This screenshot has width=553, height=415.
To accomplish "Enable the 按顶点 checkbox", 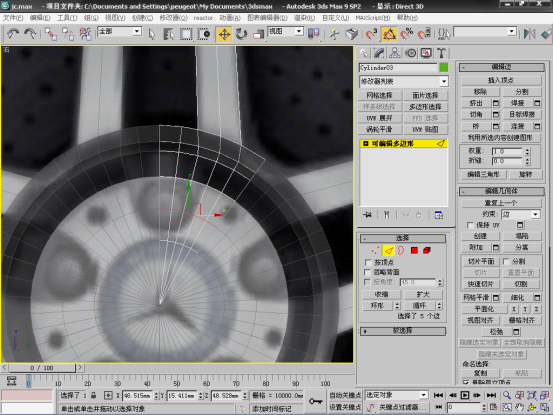I will (x=368, y=262).
